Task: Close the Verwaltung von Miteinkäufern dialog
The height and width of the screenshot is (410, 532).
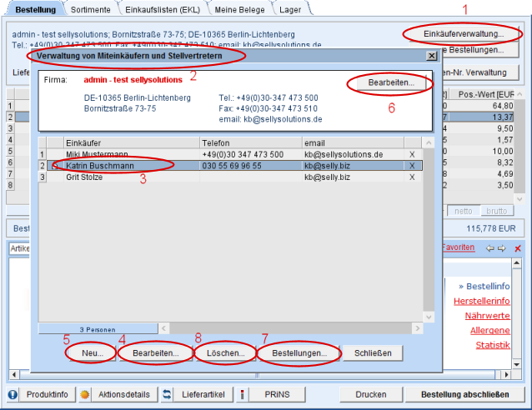Action: click(431, 56)
